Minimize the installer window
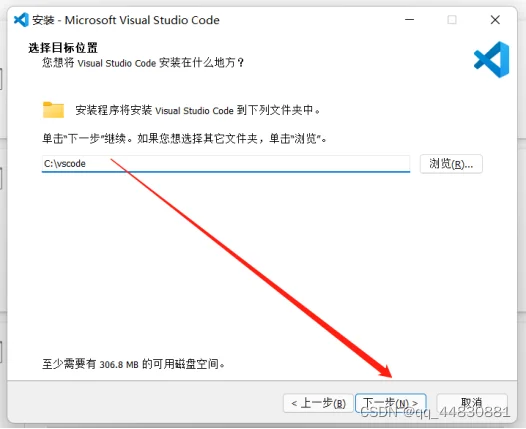 [x=409, y=20]
